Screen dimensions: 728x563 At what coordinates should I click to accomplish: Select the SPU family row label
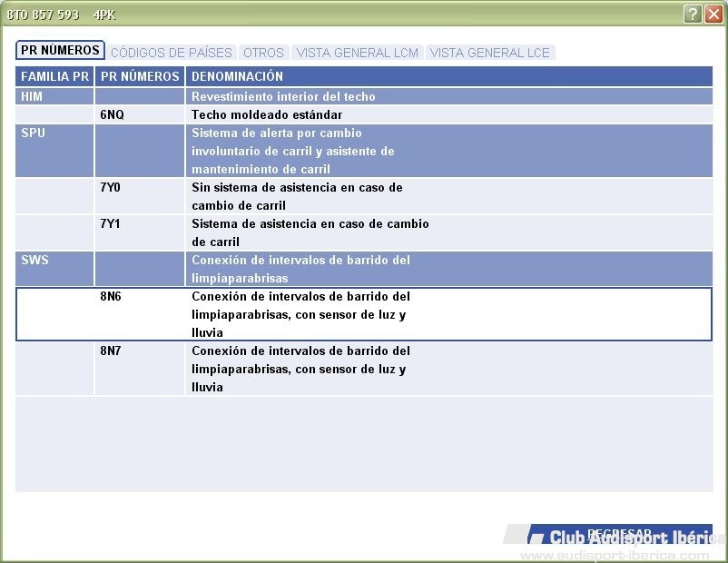point(33,133)
